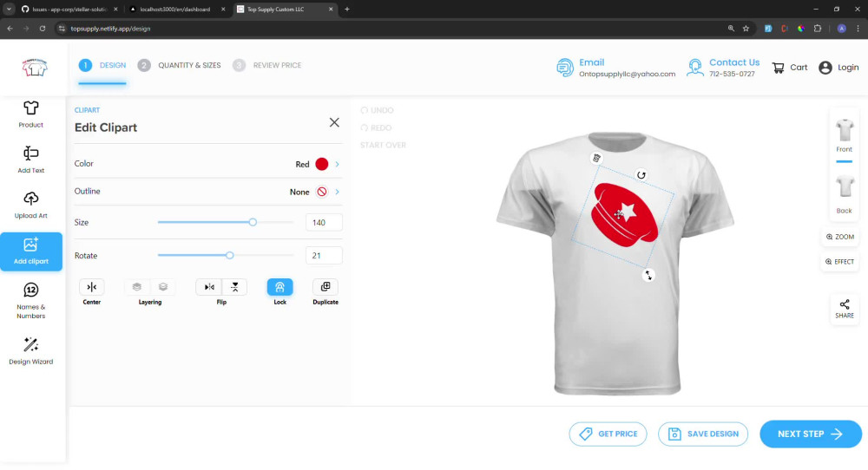Toggle the Lock on clipart

(x=280, y=287)
